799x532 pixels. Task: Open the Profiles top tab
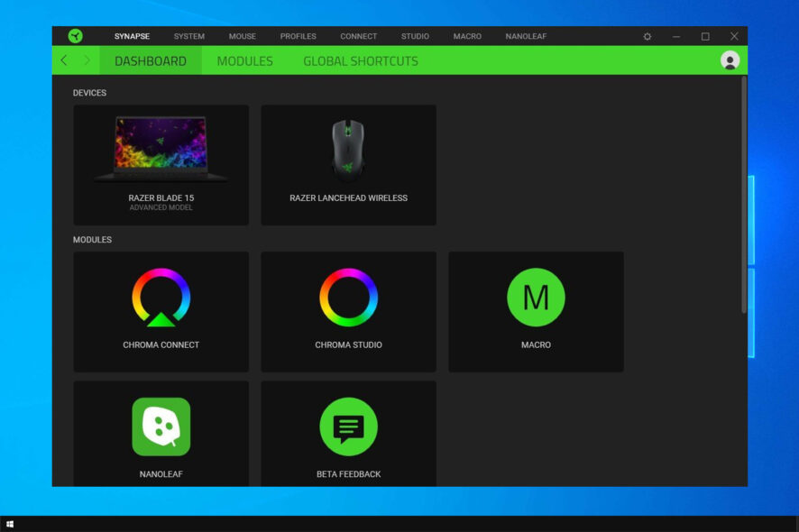[x=298, y=37]
